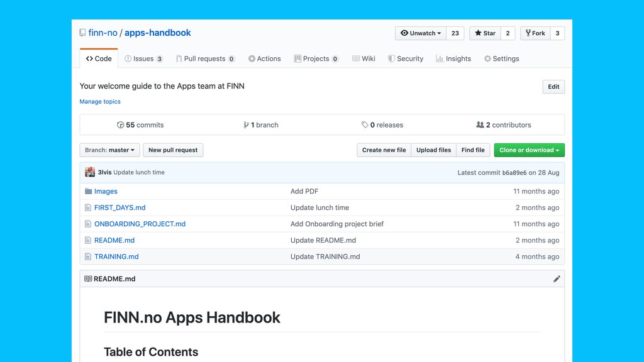Open the Branch: master dropdown
The width and height of the screenshot is (644, 362).
point(109,150)
